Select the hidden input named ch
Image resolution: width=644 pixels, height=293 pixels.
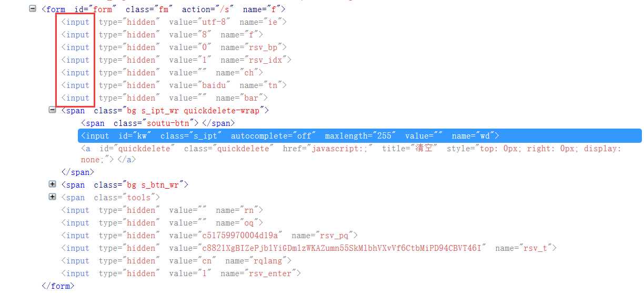(x=162, y=72)
